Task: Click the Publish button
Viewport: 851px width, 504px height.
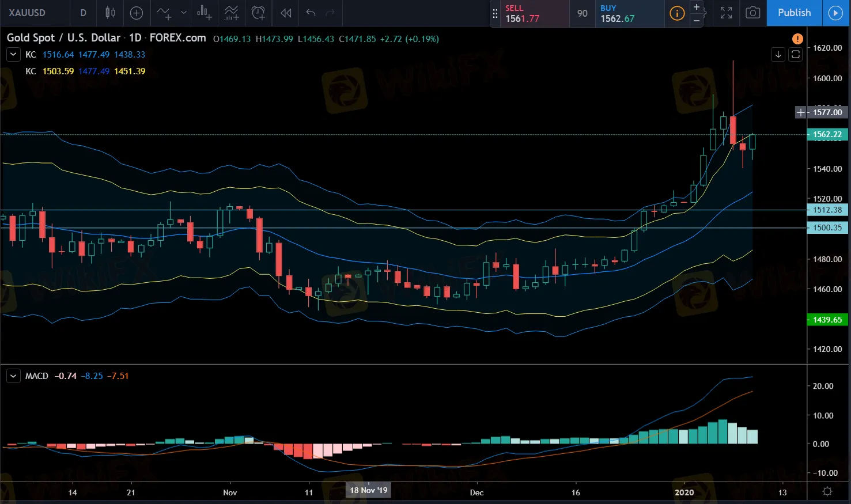Action: pos(794,13)
